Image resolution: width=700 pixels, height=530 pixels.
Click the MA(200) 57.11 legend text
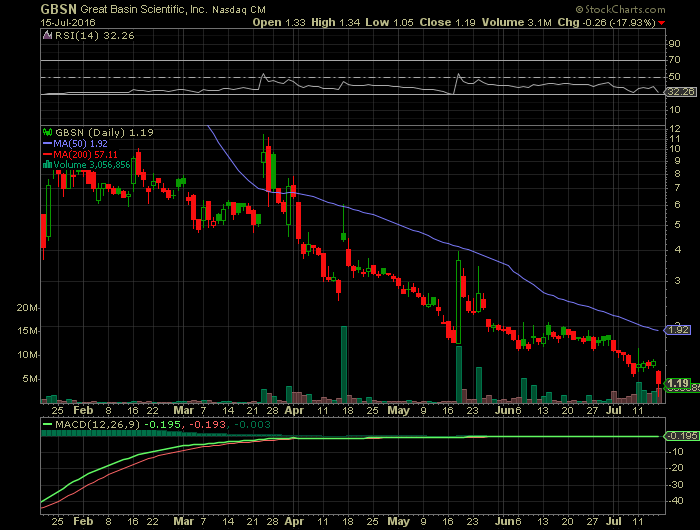point(85,154)
